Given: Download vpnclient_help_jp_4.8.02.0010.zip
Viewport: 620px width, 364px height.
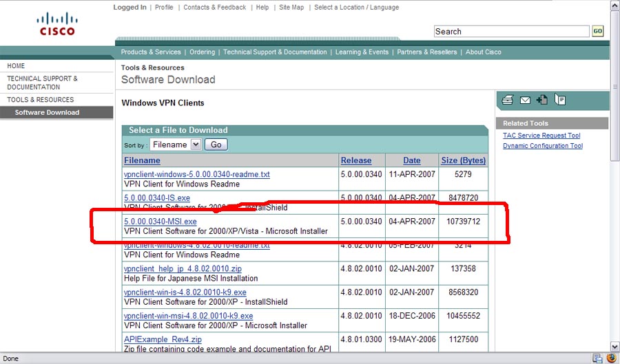Looking at the screenshot, I should 183,268.
